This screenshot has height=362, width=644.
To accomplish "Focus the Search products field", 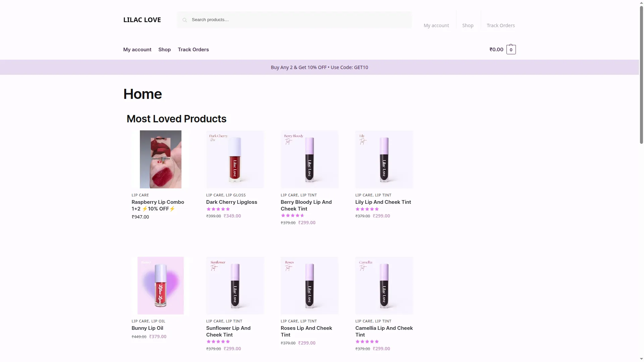I will click(x=294, y=20).
